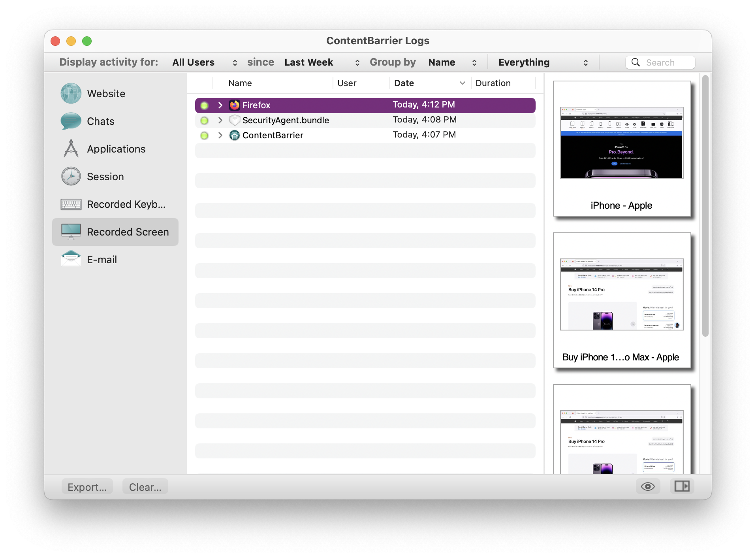The image size is (756, 558).
Task: Sort by the Name column header
Action: coord(273,83)
